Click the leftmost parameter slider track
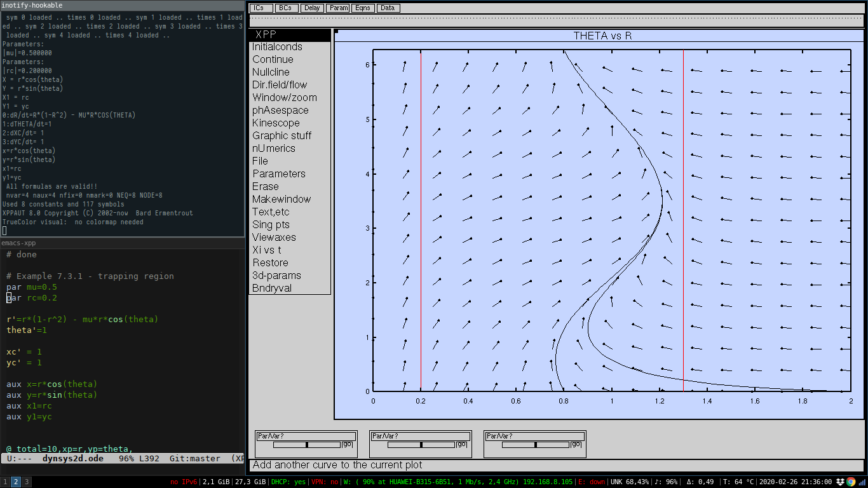868x488 pixels. pyautogui.click(x=307, y=445)
